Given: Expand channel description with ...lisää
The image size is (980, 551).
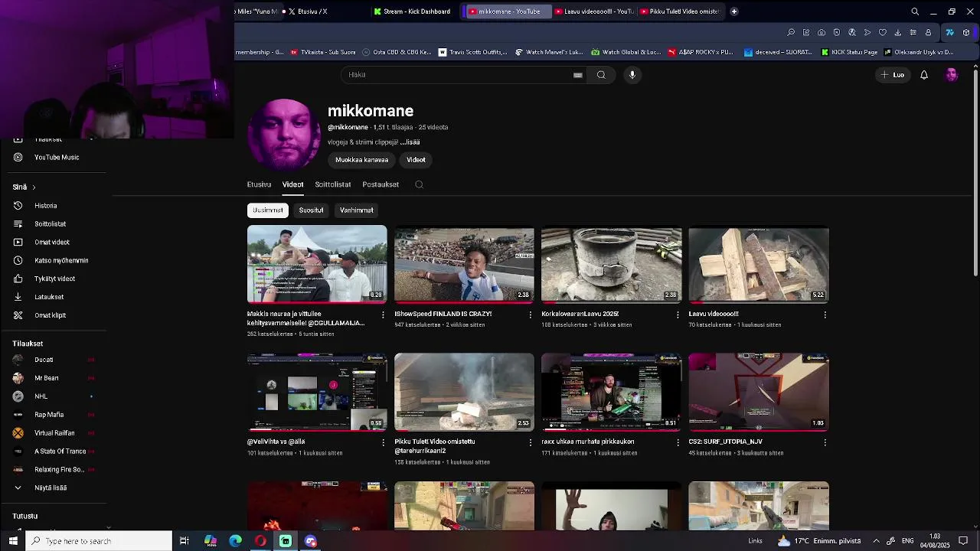Looking at the screenshot, I should pos(410,142).
